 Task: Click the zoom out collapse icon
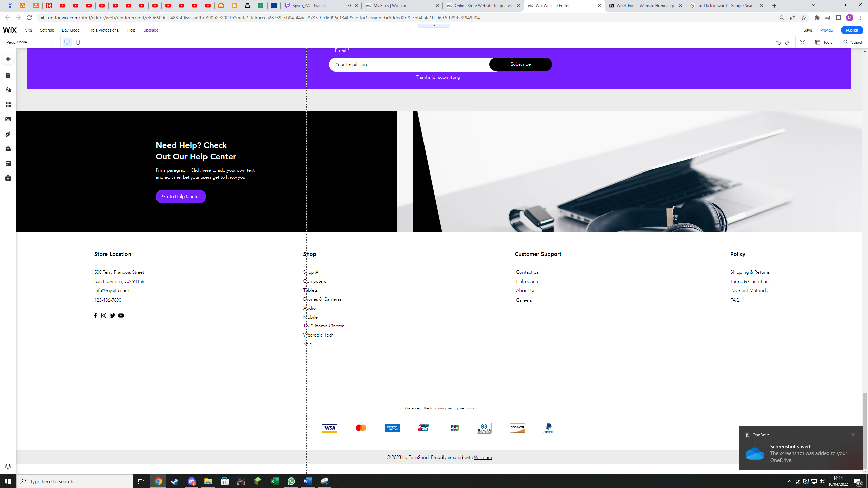coord(802,42)
